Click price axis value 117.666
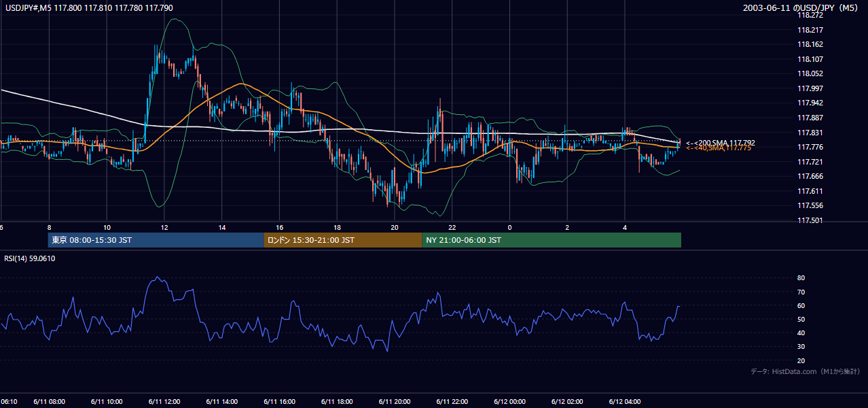The height and width of the screenshot is (408, 868). click(809, 176)
